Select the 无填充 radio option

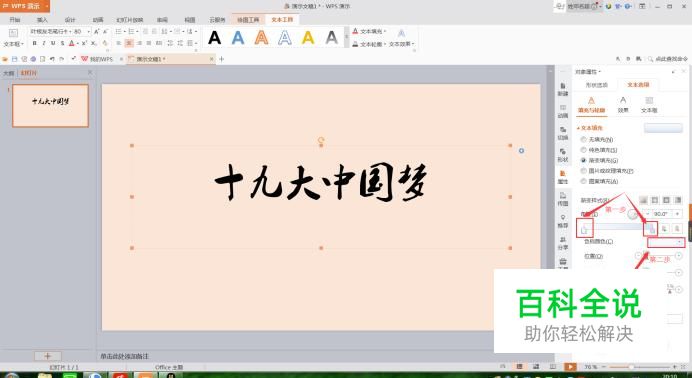coord(584,139)
